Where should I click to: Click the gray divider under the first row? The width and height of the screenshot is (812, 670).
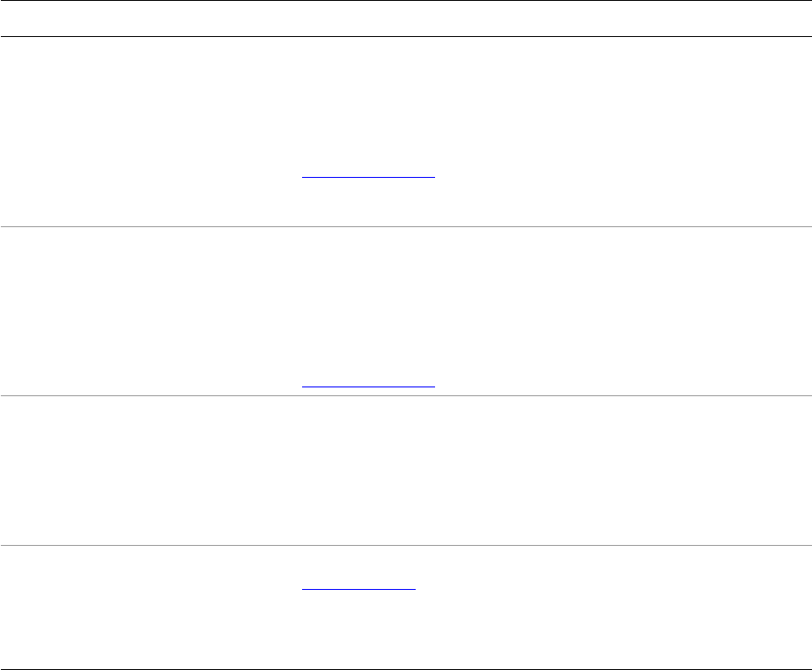(x=405, y=227)
